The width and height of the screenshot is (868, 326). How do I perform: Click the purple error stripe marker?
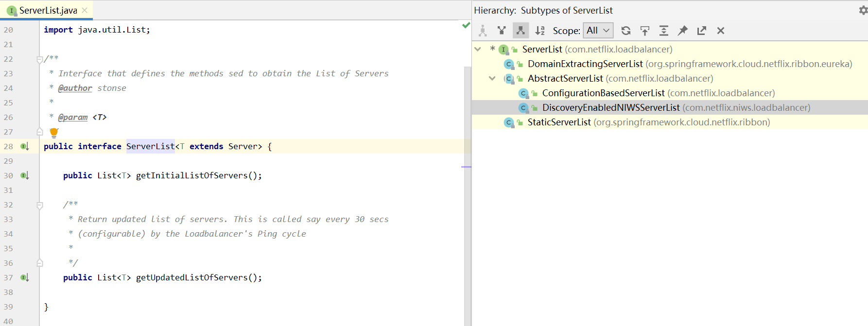point(466,167)
